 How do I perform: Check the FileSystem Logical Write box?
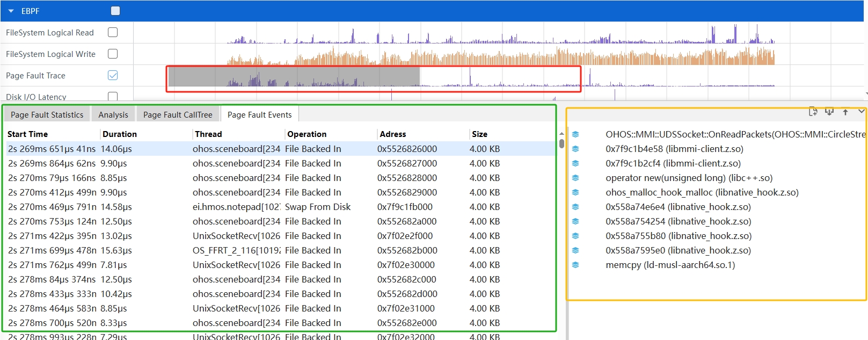pos(113,54)
